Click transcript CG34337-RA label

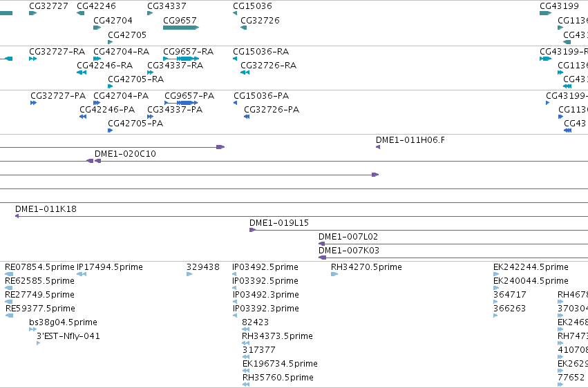pos(175,66)
